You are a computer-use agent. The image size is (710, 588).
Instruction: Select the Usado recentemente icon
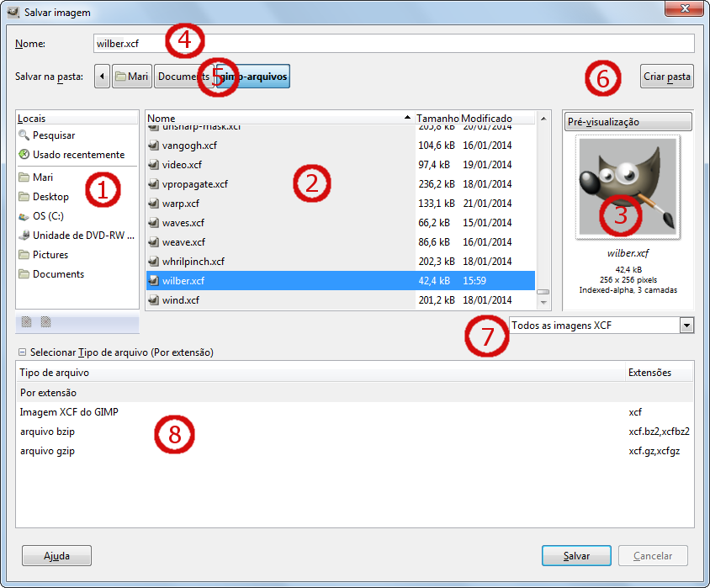coord(24,154)
